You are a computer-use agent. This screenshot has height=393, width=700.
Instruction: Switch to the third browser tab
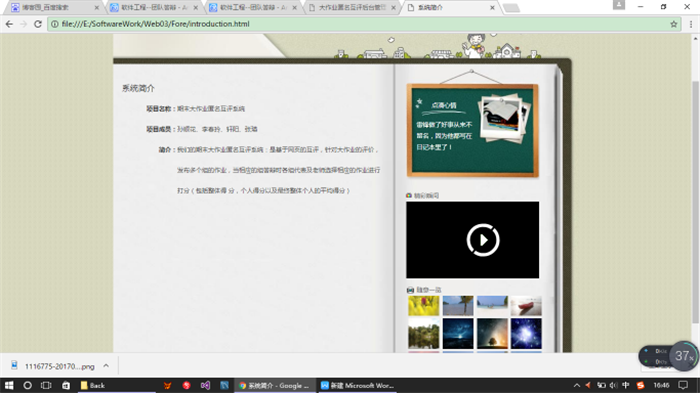point(253,8)
